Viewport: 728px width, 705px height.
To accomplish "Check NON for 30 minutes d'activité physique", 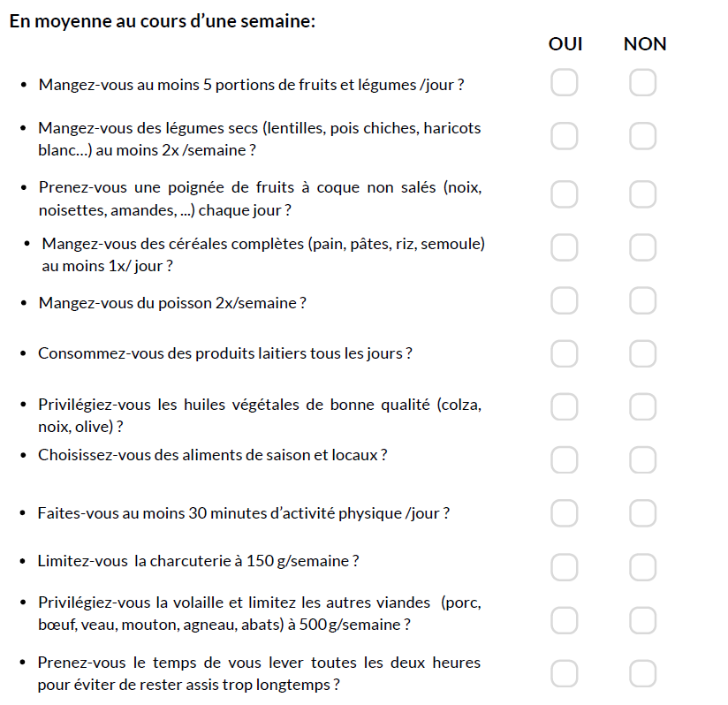I will pos(642,512).
